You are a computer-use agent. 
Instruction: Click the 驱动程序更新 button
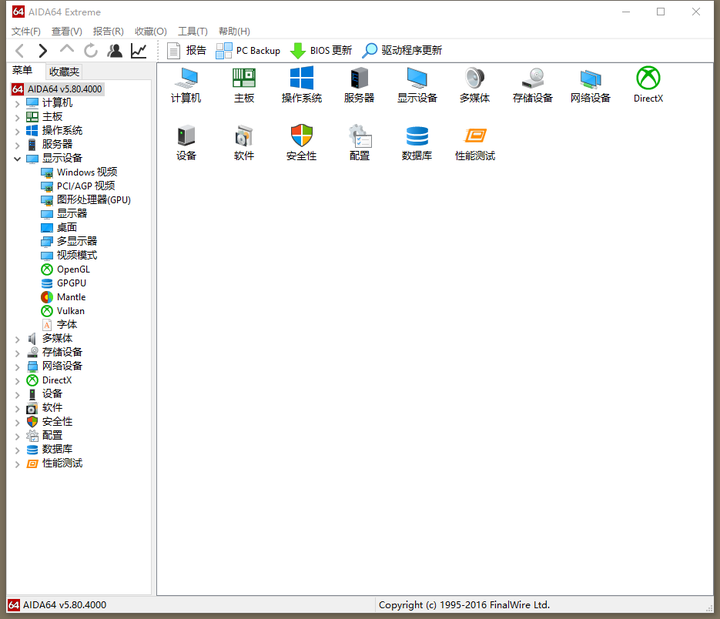point(402,50)
